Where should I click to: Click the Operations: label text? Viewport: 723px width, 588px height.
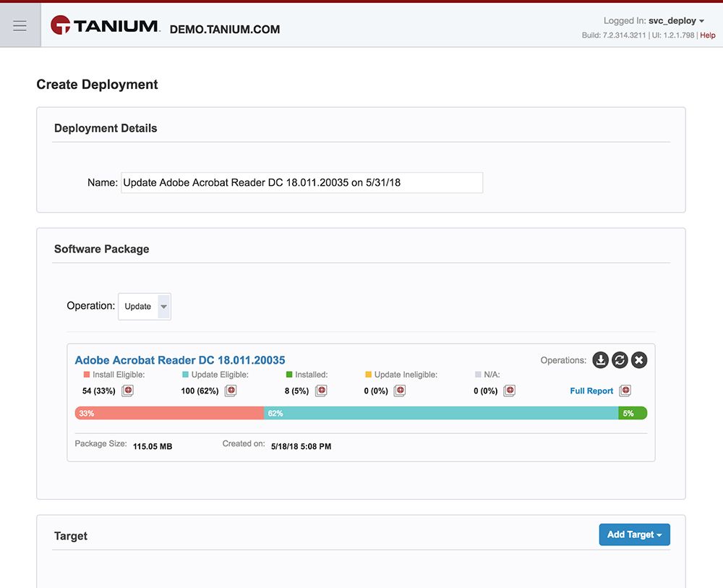[x=563, y=360]
